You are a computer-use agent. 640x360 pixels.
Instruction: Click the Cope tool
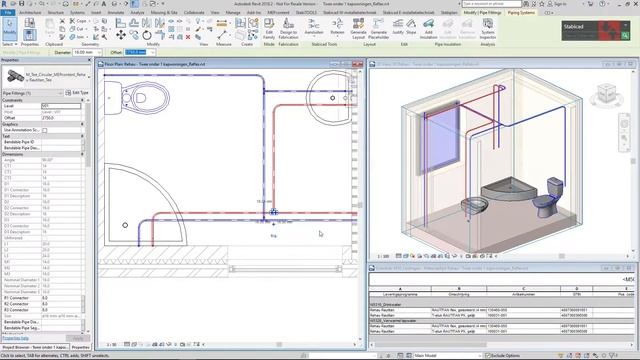[79, 21]
